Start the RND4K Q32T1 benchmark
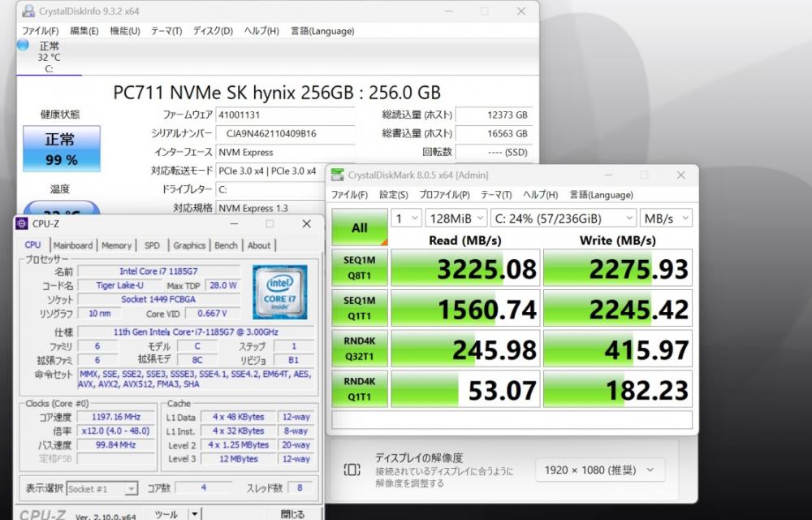 360,349
